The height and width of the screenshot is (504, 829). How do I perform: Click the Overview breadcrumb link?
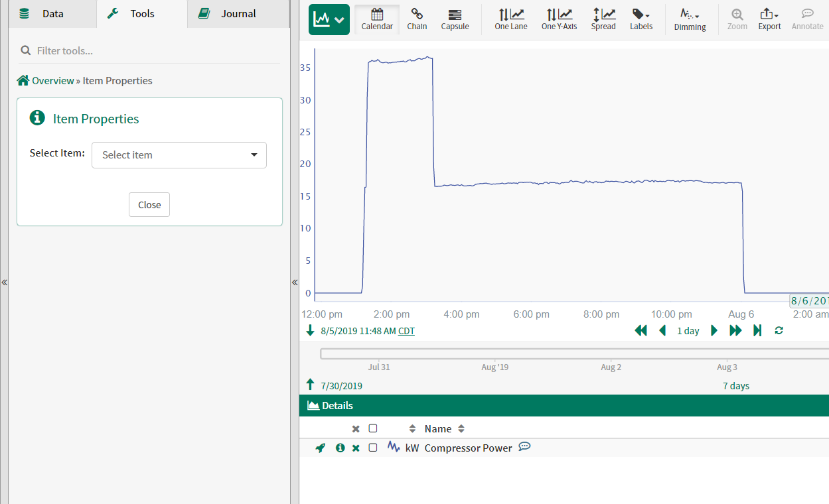point(52,81)
